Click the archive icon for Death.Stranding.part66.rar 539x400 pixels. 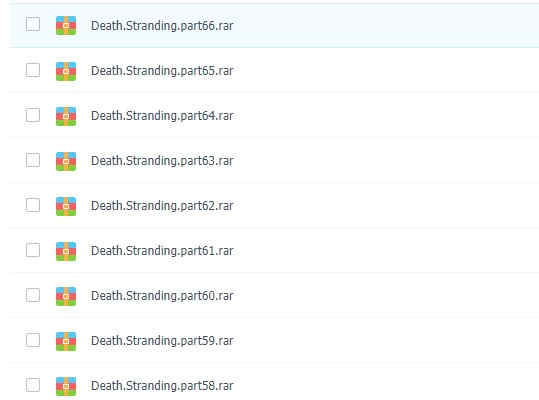coord(66,25)
